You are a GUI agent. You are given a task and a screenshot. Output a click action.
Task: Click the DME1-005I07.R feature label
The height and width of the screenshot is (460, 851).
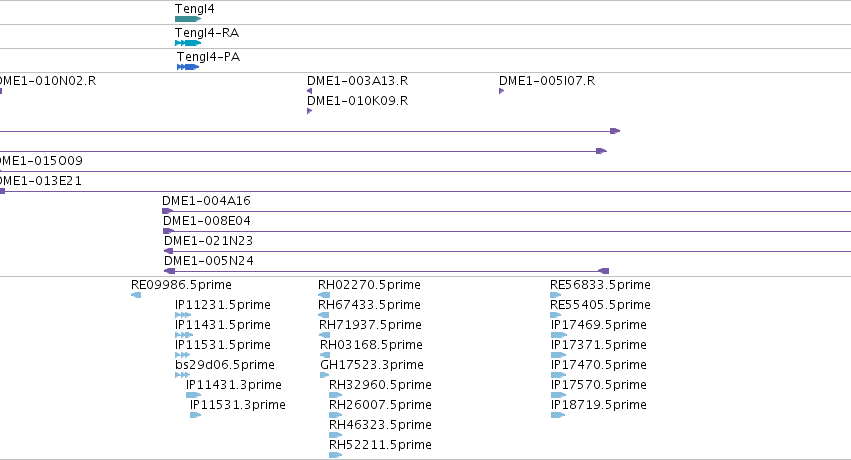click(x=547, y=81)
